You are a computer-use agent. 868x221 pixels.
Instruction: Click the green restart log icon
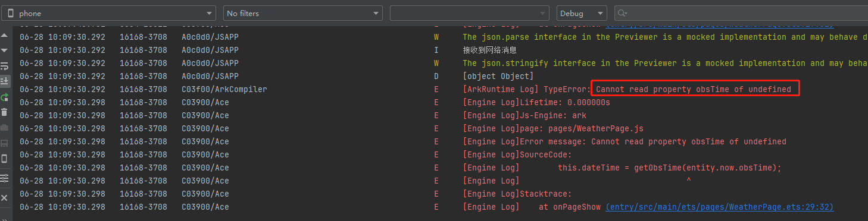[x=4, y=97]
